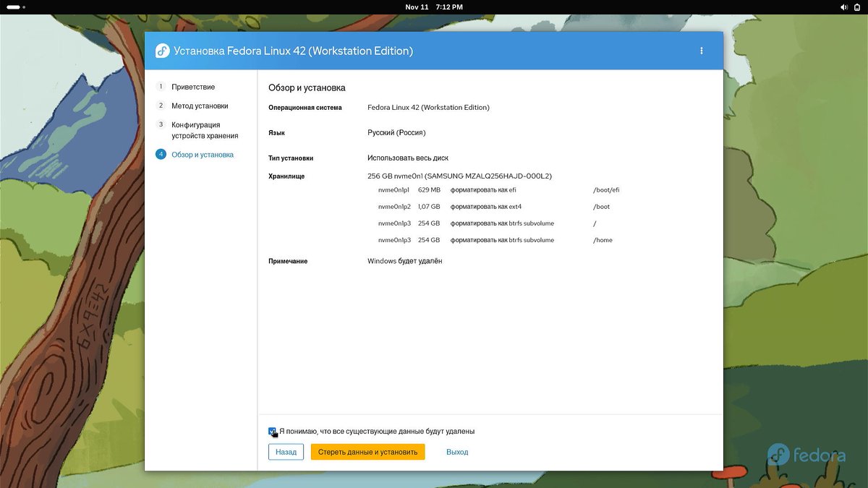Click the "Русский (Россия)" language value
The height and width of the screenshot is (488, 868).
click(396, 133)
